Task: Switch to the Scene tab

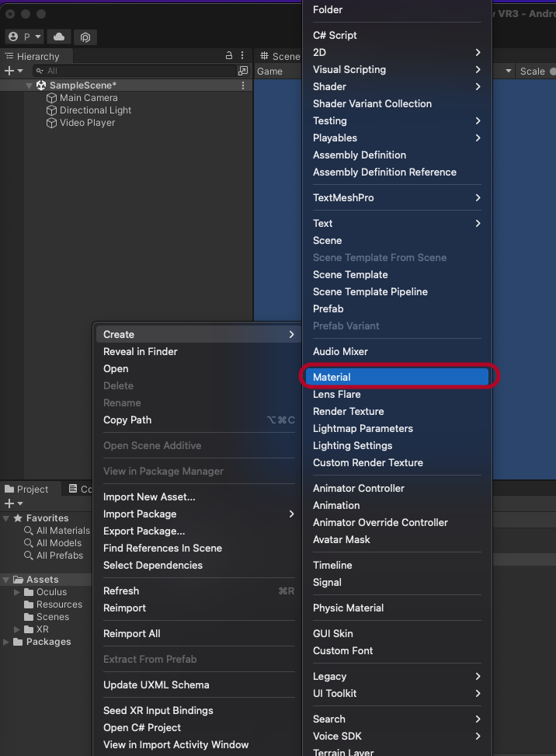Action: point(280,57)
